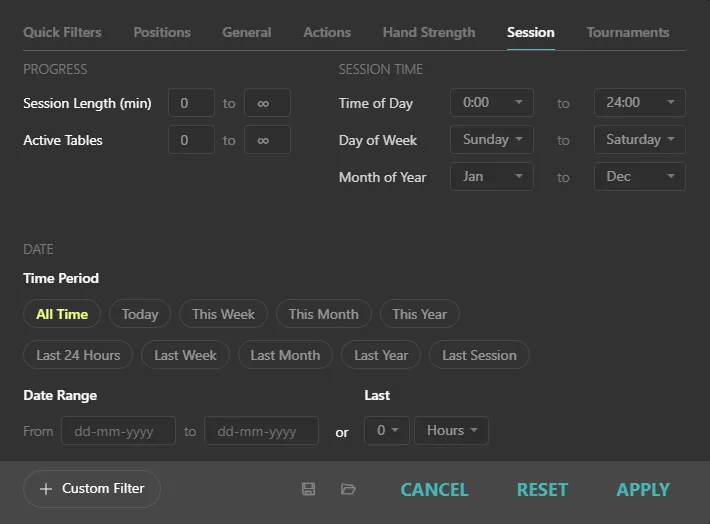The image size is (710, 524).
Task: Click the save filter floppy disk icon
Action: click(308, 489)
